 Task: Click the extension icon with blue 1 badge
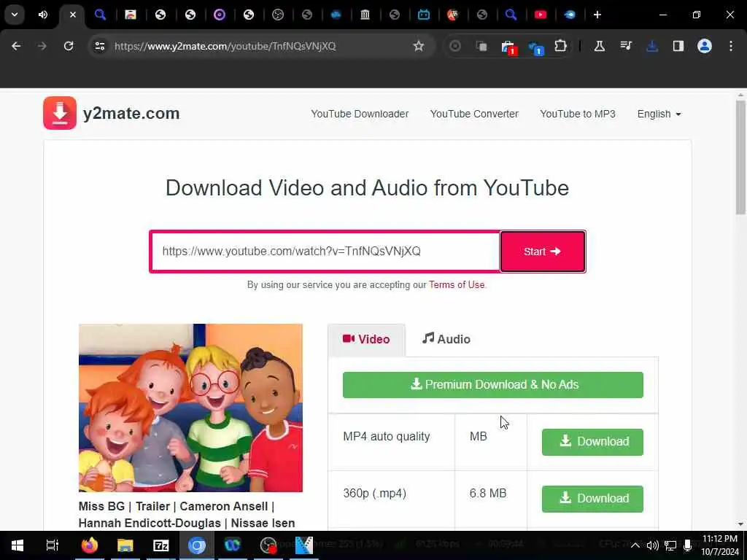tap(535, 47)
